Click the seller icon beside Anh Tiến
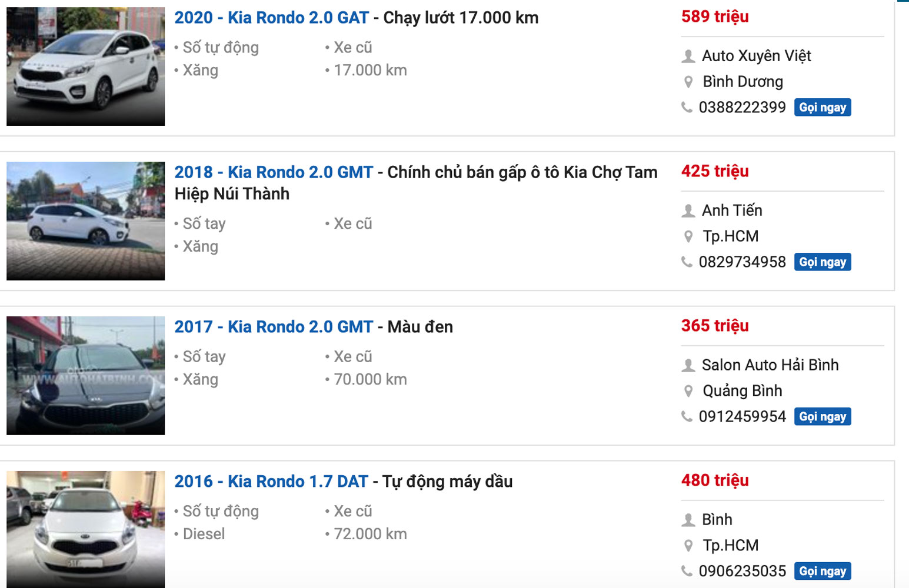 click(x=688, y=211)
